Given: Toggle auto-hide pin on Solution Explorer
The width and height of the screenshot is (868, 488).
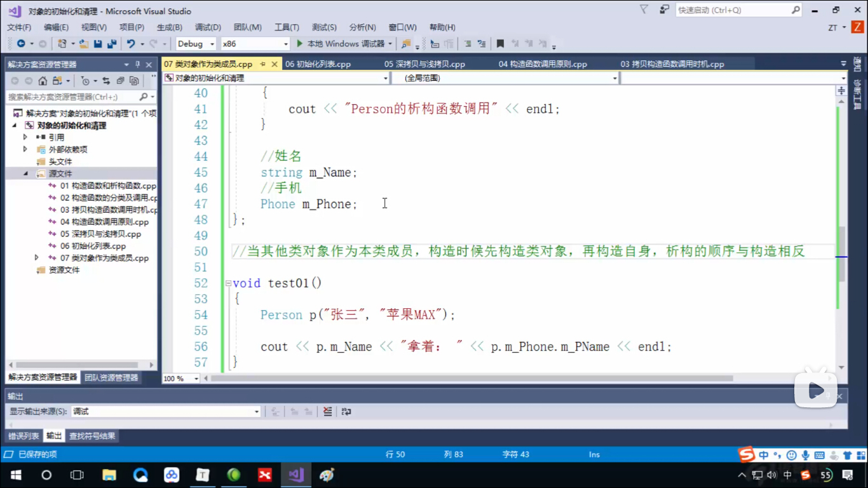Looking at the screenshot, I should pos(137,64).
